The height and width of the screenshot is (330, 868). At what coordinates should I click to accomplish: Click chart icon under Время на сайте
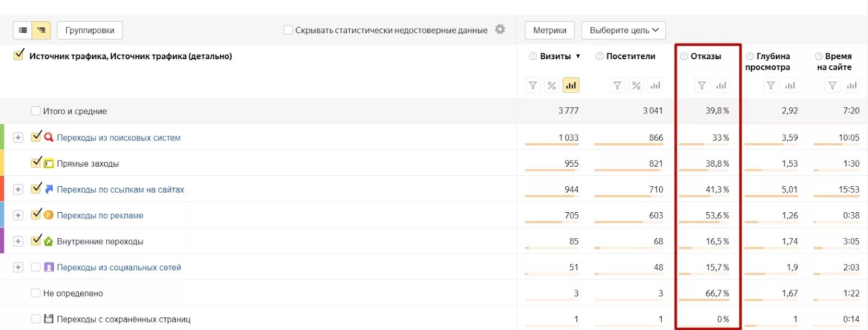tap(852, 86)
